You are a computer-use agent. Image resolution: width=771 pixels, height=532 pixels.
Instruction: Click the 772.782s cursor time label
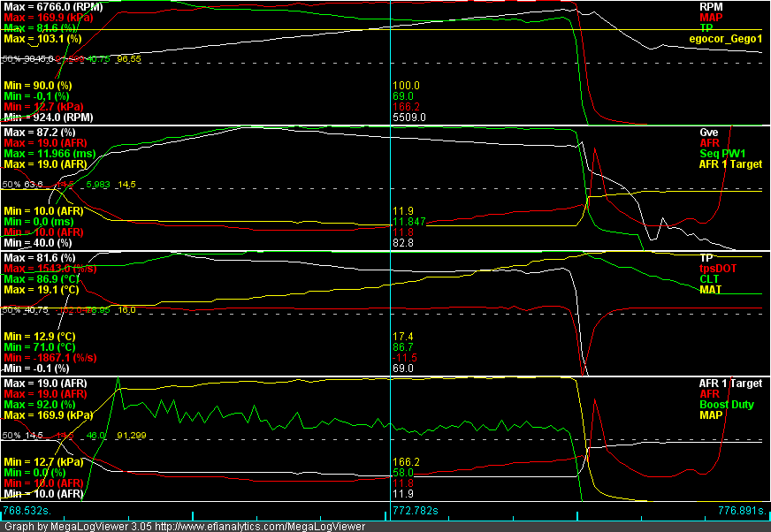(417, 510)
